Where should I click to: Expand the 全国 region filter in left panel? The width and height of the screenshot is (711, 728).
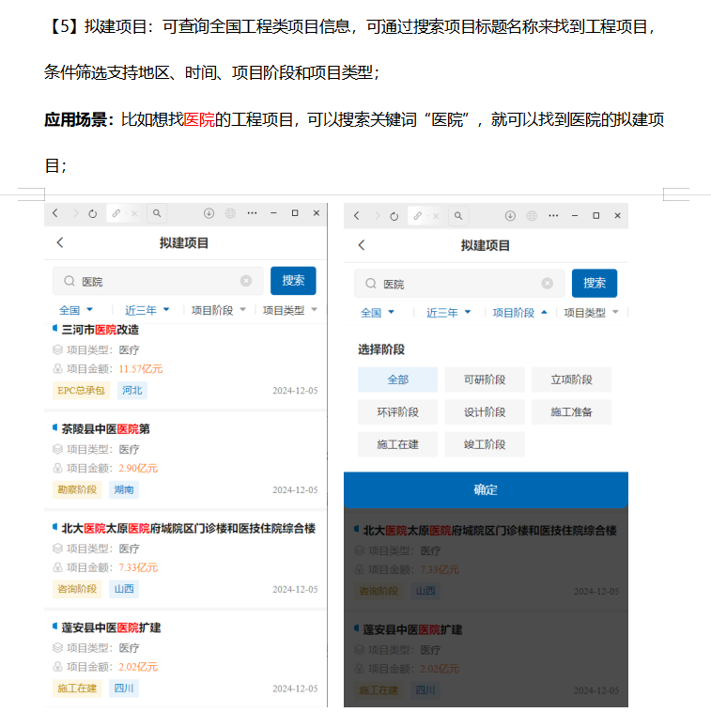coord(76,310)
